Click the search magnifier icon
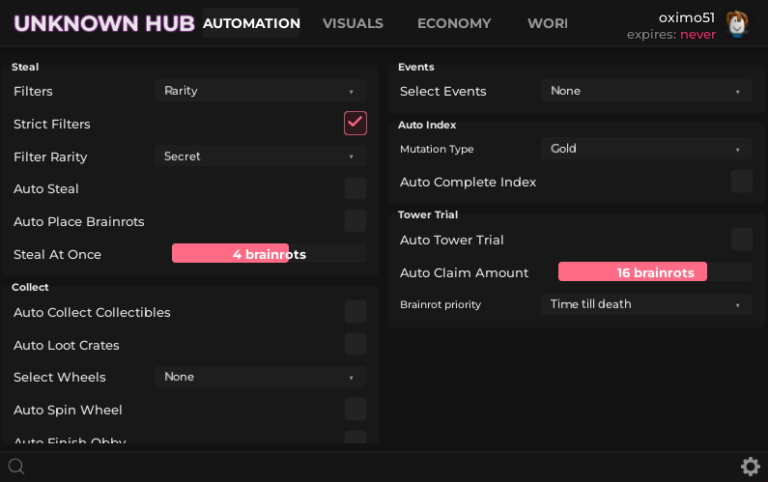This screenshot has height=482, width=768. (16, 466)
